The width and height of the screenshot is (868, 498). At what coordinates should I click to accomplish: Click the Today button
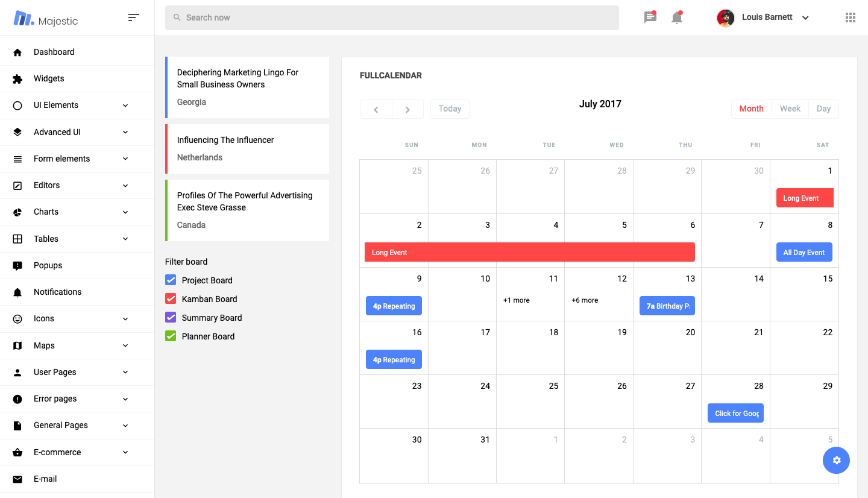[x=450, y=109]
